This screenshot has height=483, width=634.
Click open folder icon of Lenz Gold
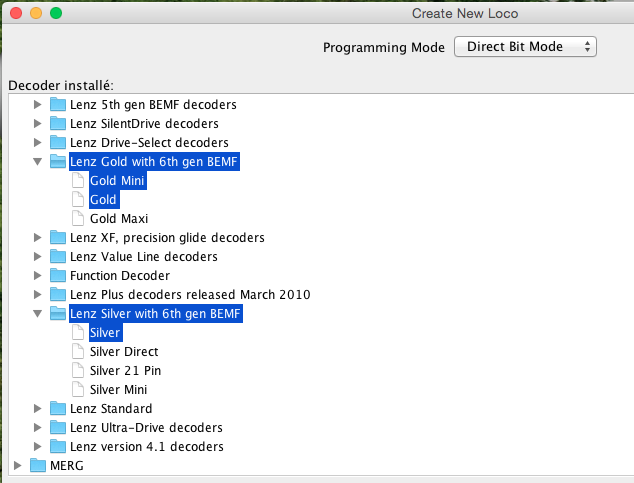[x=58, y=161]
